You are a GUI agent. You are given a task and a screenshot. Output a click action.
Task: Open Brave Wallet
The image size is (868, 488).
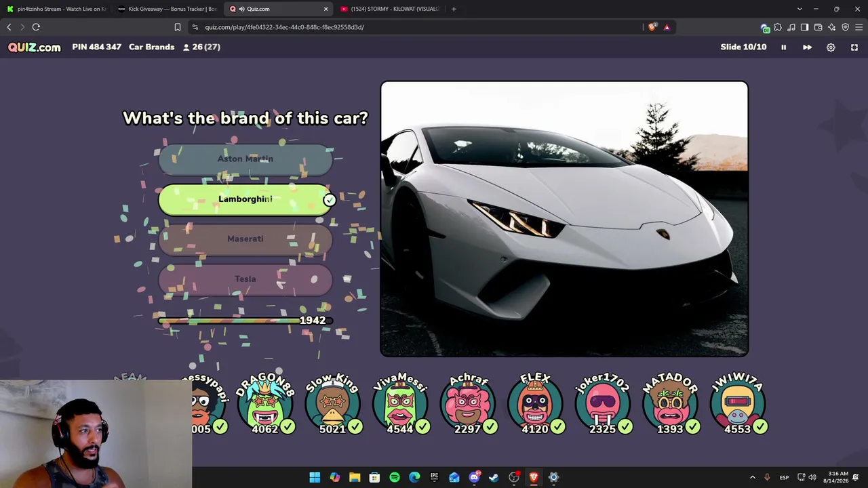point(818,27)
